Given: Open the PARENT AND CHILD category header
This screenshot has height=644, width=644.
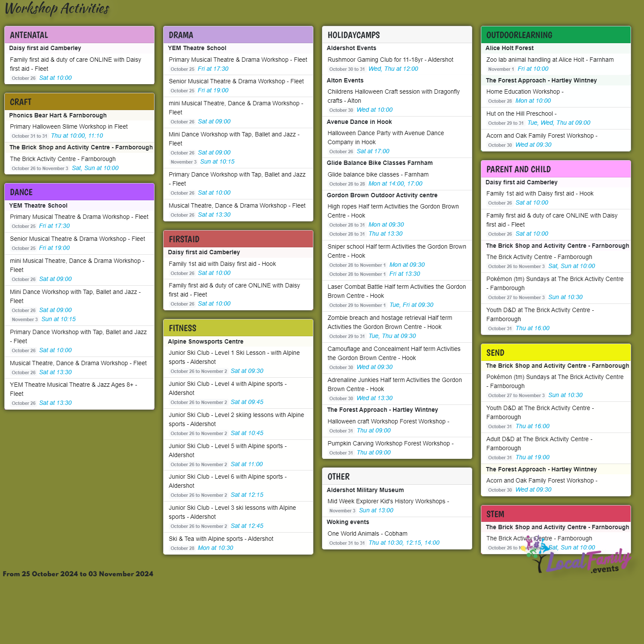Looking at the screenshot, I should [556, 169].
